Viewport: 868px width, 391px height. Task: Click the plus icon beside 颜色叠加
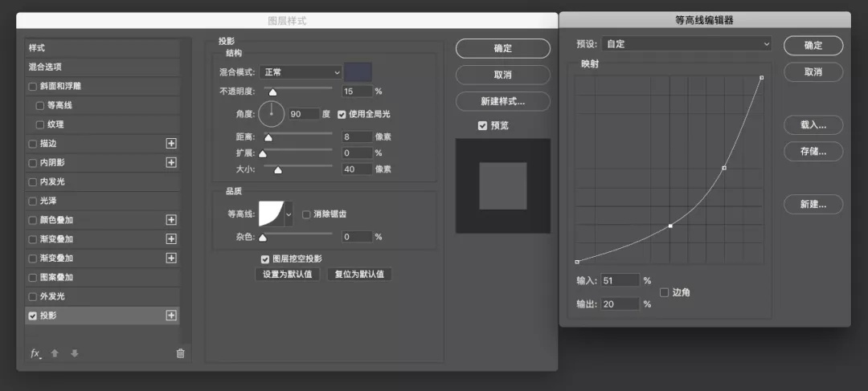[x=170, y=220]
